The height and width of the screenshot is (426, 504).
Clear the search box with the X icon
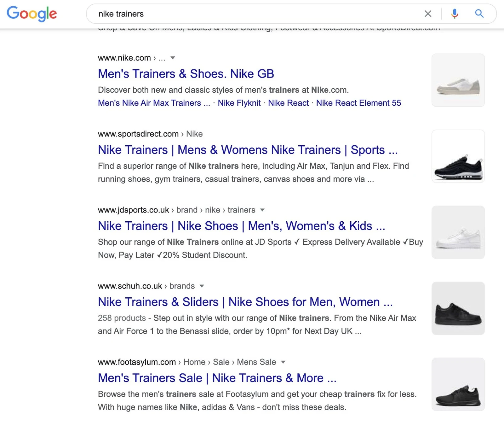[428, 14]
